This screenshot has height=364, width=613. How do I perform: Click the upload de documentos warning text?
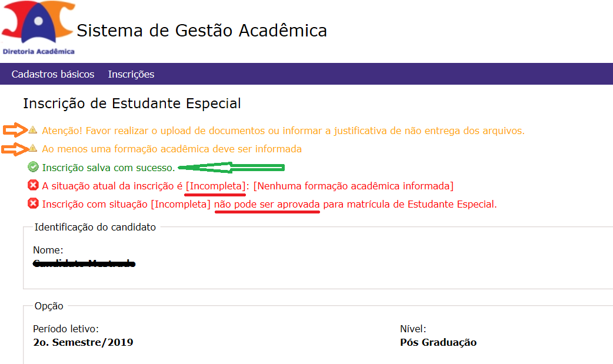pos(283,131)
